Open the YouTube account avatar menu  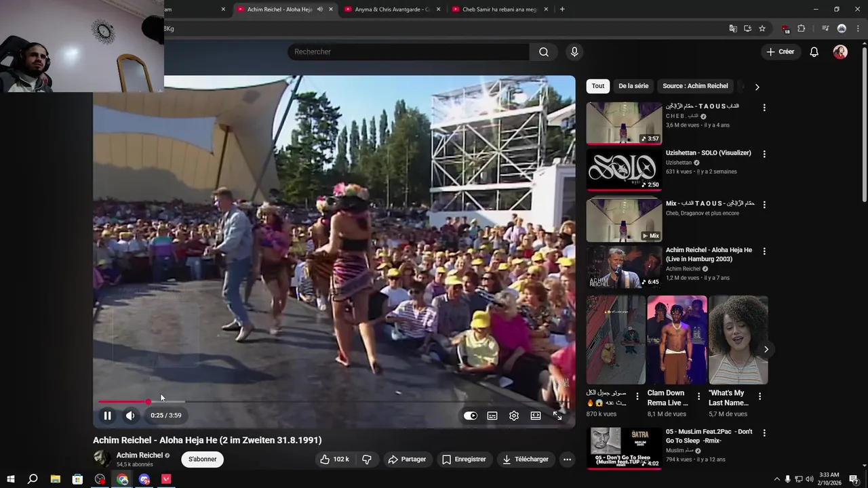pyautogui.click(x=840, y=52)
